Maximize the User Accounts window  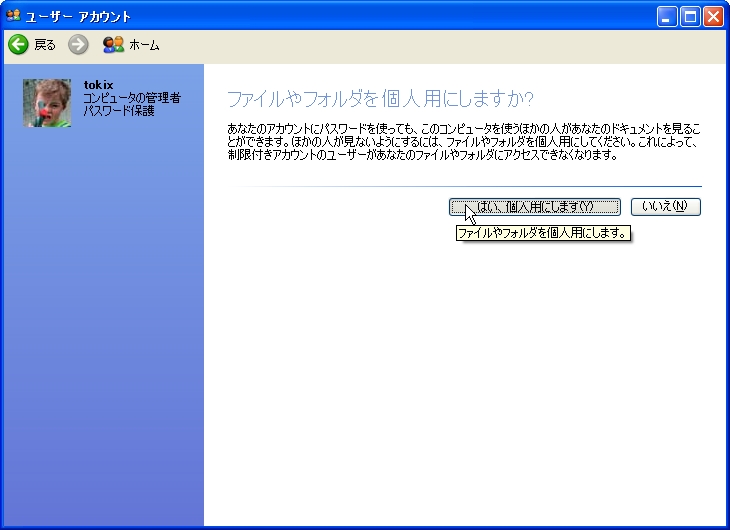(x=690, y=17)
